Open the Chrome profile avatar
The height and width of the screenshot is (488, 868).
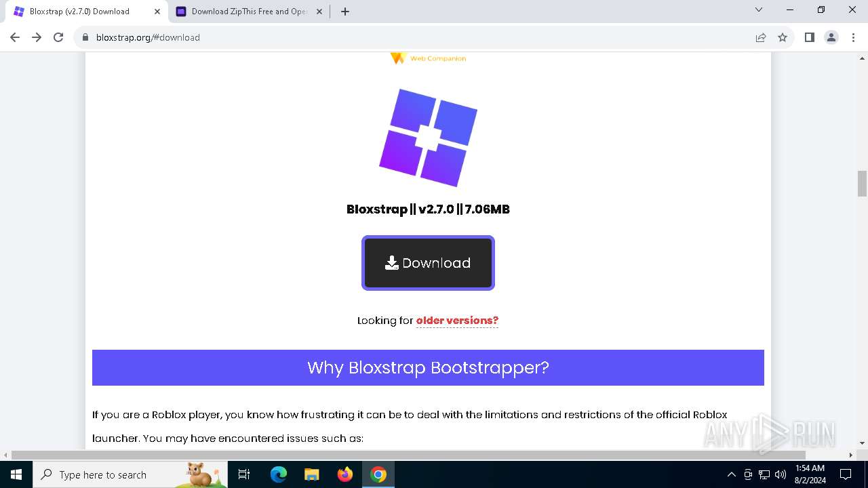(831, 37)
